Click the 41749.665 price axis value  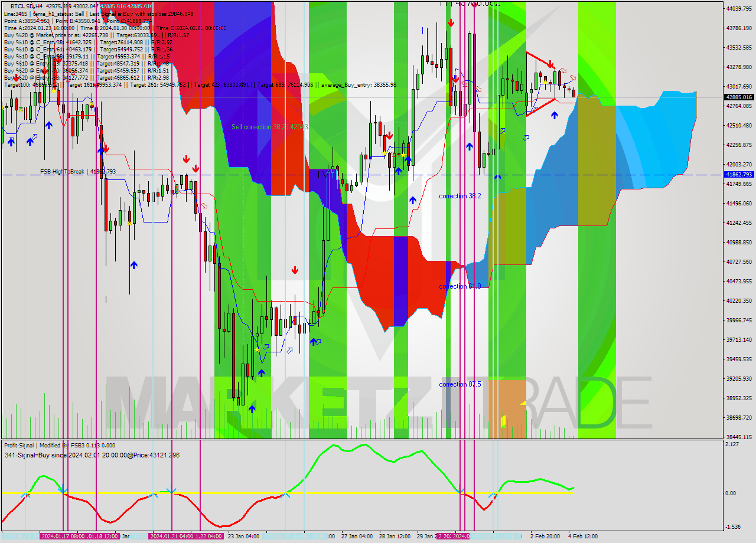tap(739, 184)
